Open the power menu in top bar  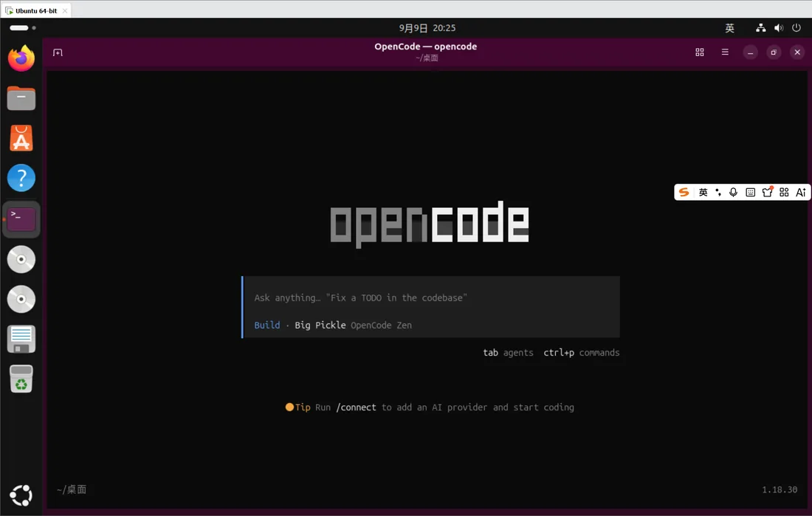click(x=796, y=28)
